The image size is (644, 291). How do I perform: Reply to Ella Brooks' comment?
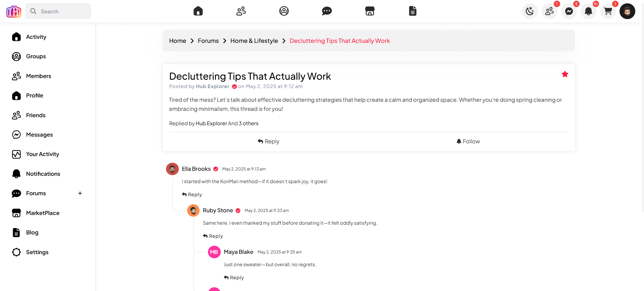(192, 195)
